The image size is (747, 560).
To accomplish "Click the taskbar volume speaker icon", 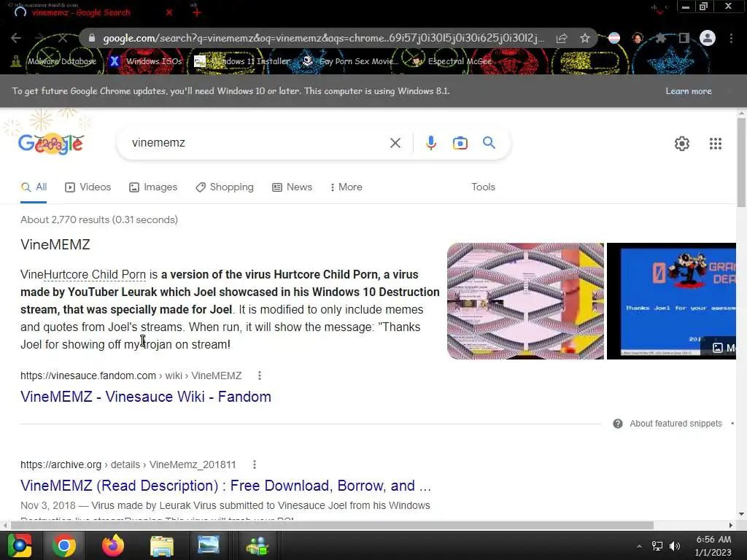I will pyautogui.click(x=675, y=546).
